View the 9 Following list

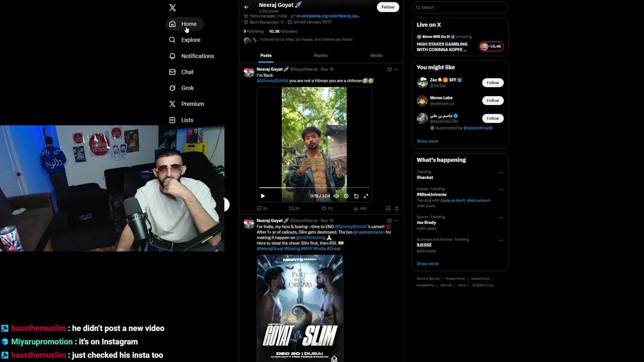[254, 31]
